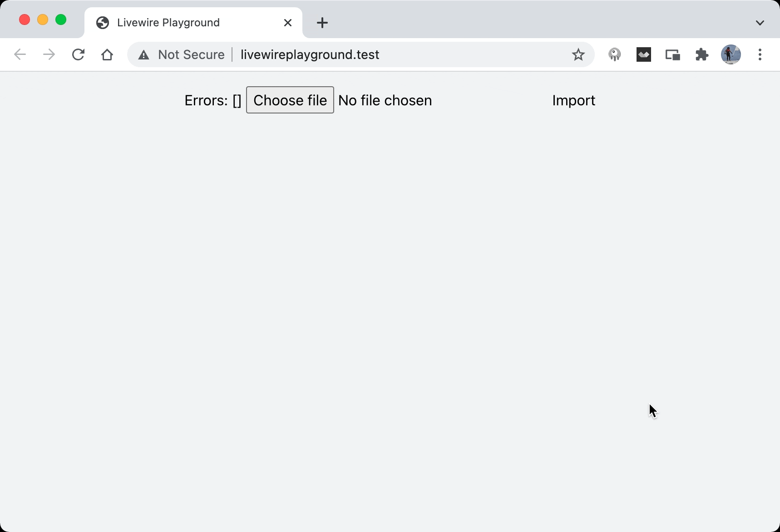
Task: Click the octopus extension icon
Action: [x=615, y=54]
